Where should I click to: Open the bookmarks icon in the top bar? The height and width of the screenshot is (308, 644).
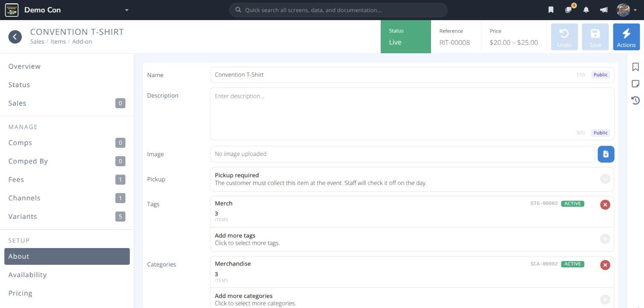551,10
